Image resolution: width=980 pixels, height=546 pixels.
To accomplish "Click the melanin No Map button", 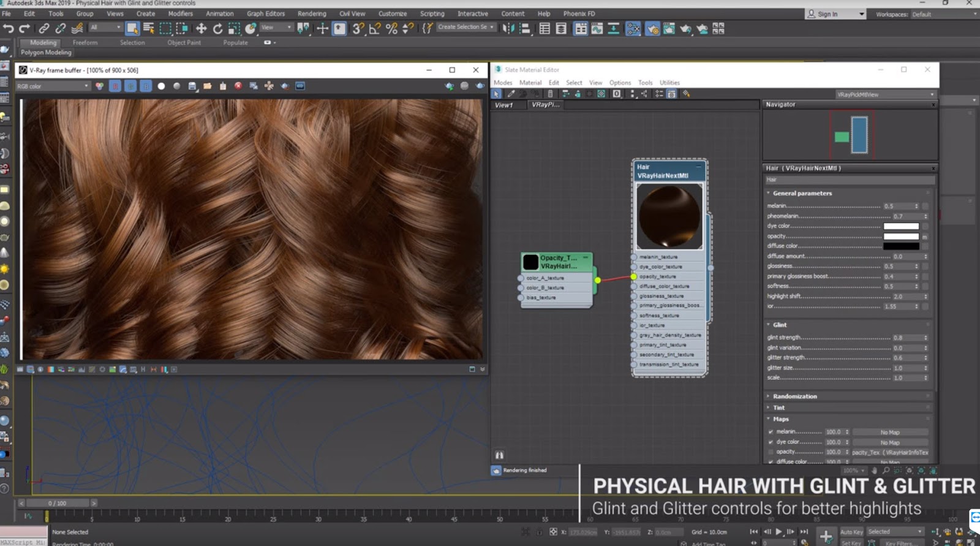I will [x=889, y=433].
